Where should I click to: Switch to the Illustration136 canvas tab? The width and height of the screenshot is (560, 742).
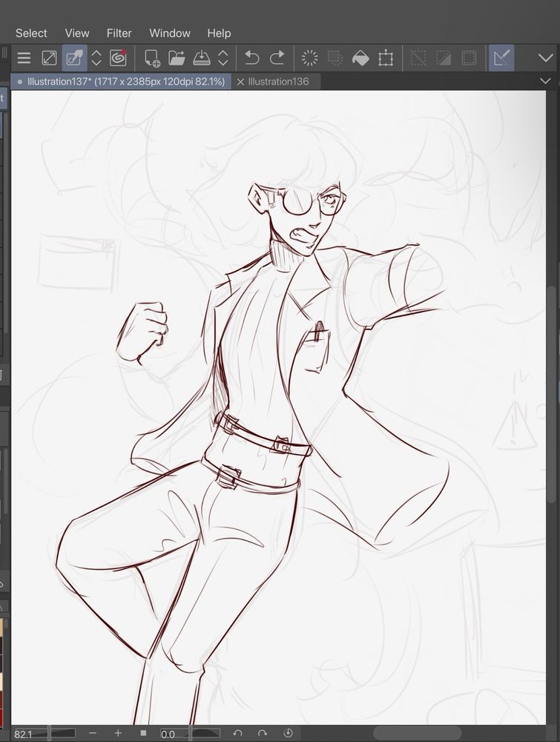click(x=278, y=82)
